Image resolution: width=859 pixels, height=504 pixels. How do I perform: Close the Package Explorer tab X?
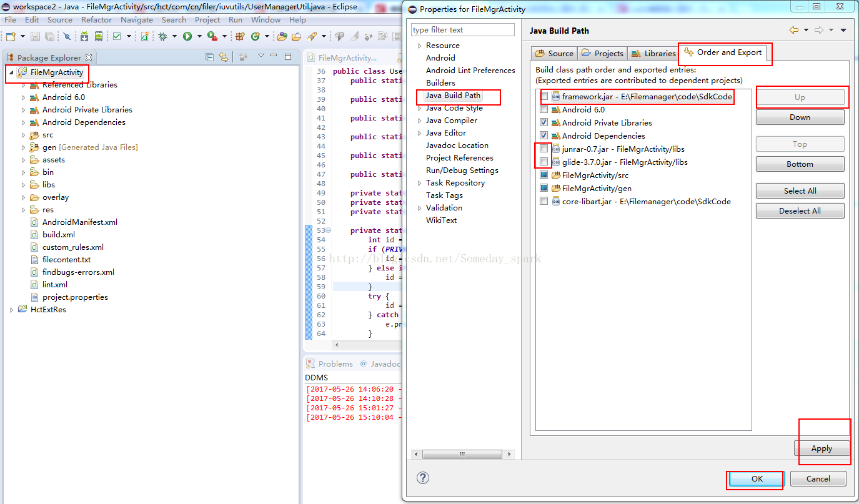88,57
